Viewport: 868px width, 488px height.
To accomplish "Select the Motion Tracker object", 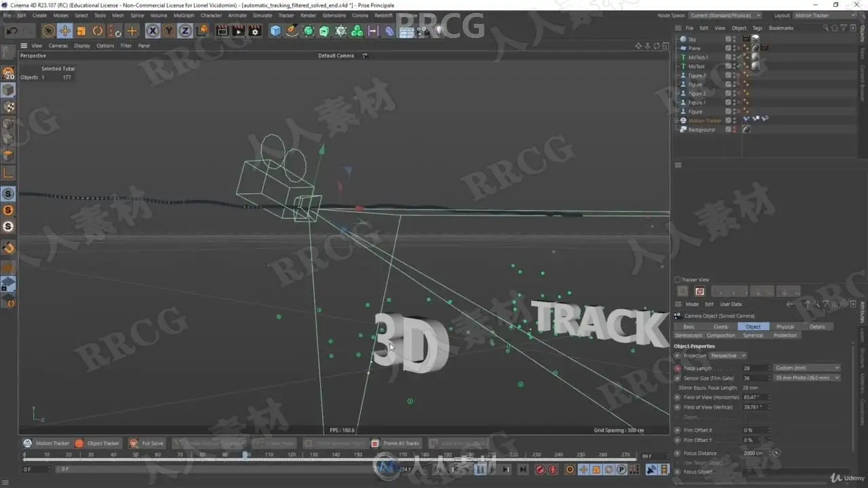I will (705, 121).
